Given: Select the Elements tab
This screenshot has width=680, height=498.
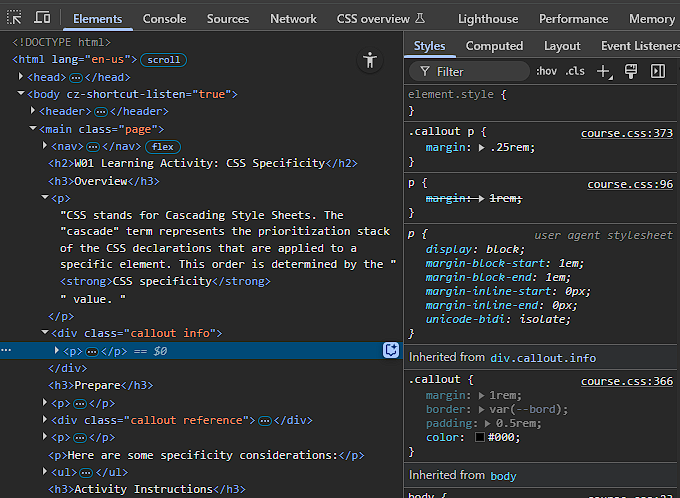Looking at the screenshot, I should 98,19.
